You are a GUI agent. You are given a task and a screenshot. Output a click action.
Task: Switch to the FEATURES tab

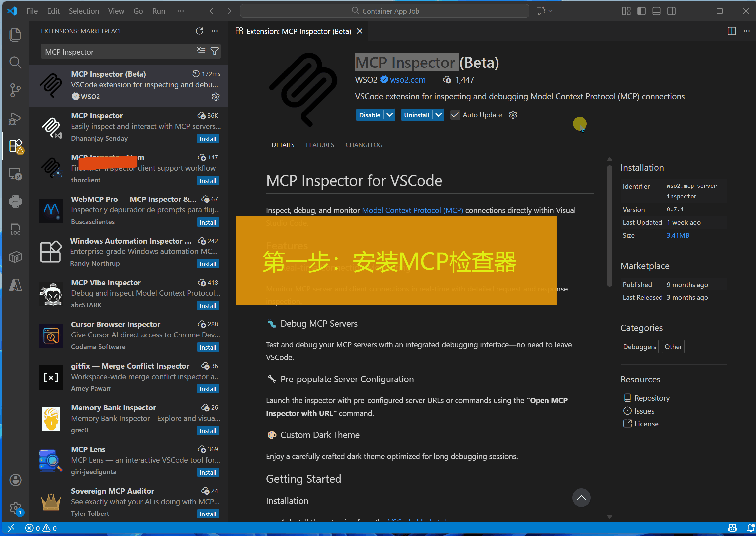(x=320, y=145)
